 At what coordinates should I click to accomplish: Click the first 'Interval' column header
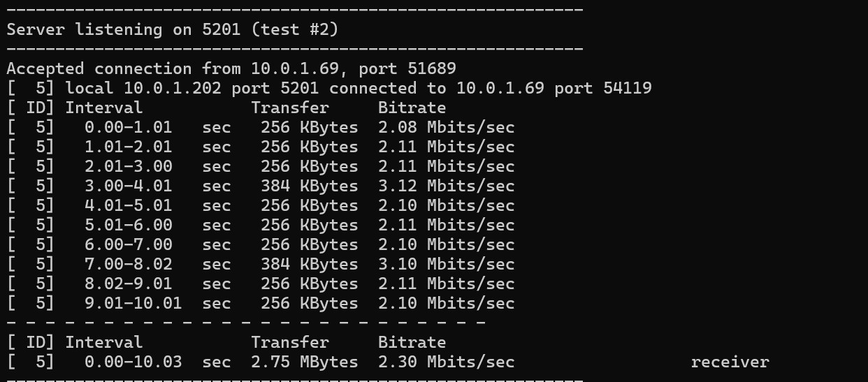coord(104,108)
